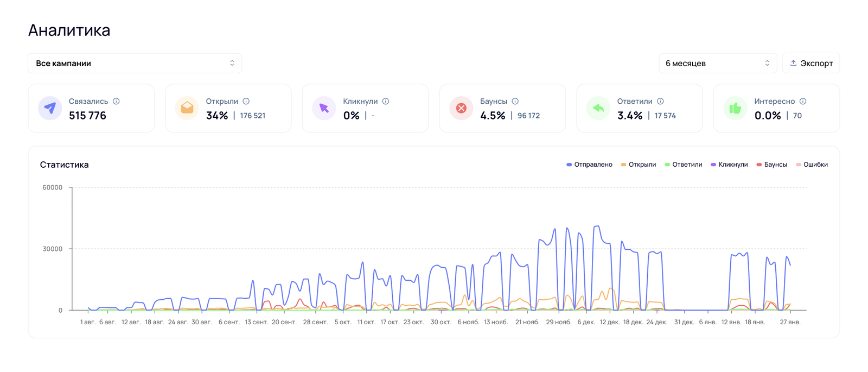Click the thumbs-up Интересно icon
The image size is (868, 372).
[x=736, y=108]
